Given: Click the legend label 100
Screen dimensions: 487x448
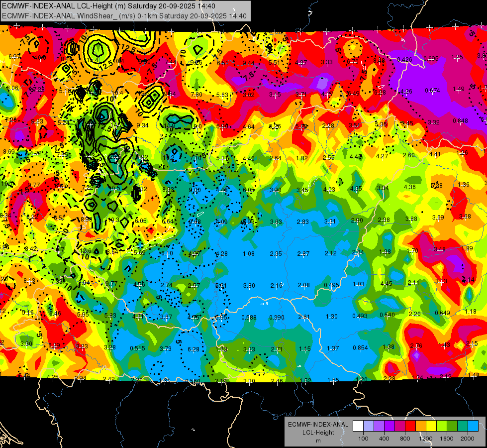Looking at the screenshot, I should 363,439.
